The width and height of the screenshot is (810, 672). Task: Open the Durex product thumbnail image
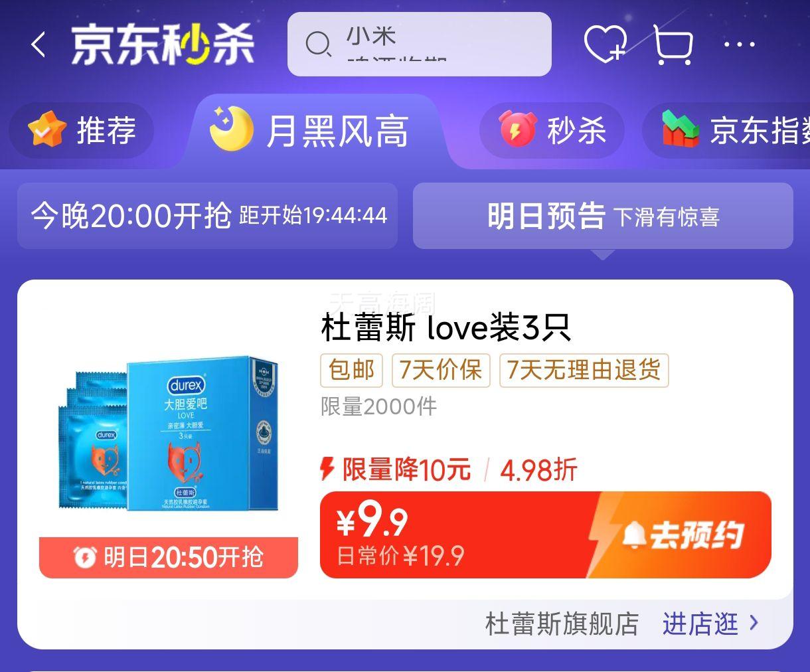pos(169,435)
